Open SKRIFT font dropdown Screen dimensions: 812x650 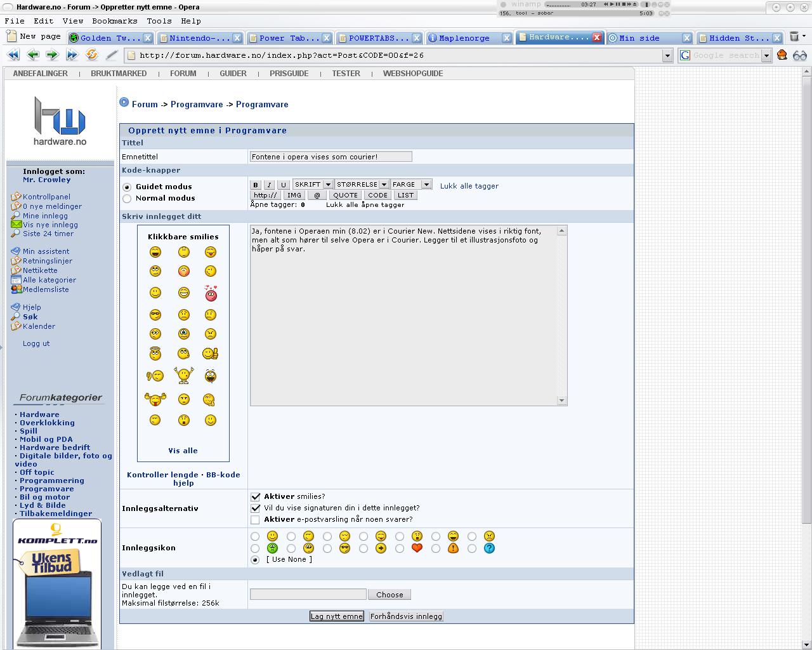pyautogui.click(x=313, y=185)
